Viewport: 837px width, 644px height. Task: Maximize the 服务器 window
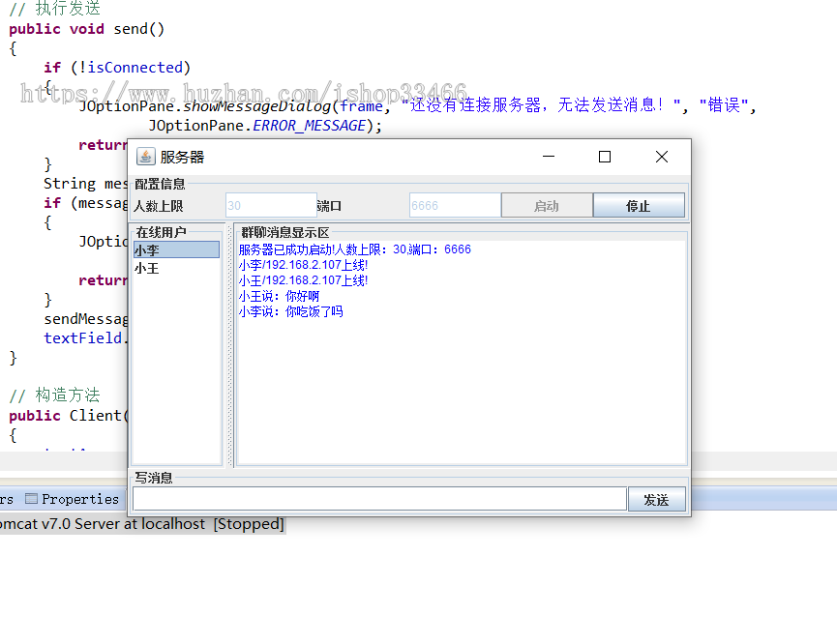[x=605, y=157]
